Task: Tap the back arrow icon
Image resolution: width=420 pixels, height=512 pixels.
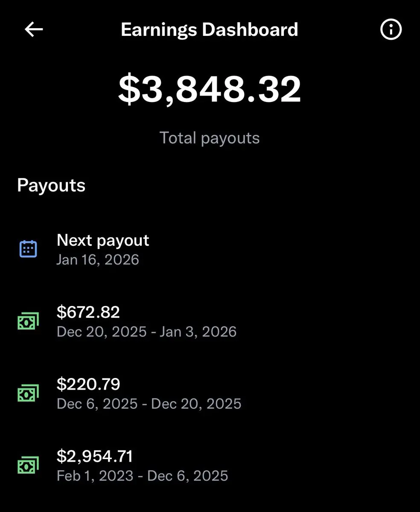Action: 34,29
